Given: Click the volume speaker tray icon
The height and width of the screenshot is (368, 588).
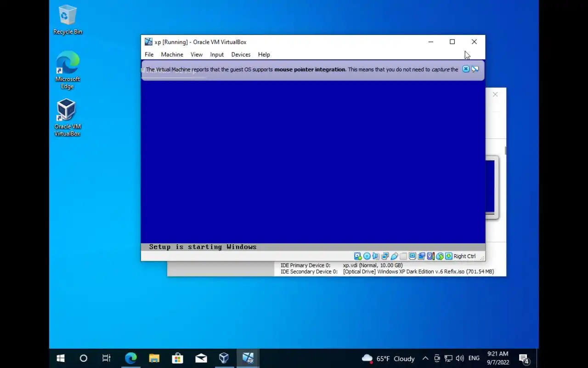Looking at the screenshot, I should 460,358.
